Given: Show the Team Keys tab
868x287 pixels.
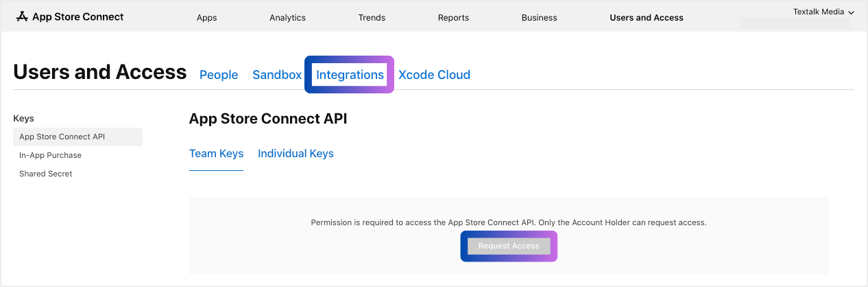Looking at the screenshot, I should (x=216, y=154).
